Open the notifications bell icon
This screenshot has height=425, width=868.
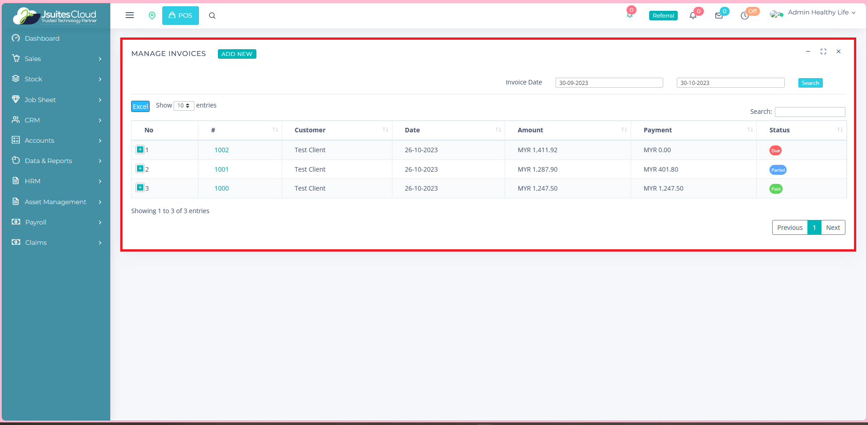tap(693, 16)
